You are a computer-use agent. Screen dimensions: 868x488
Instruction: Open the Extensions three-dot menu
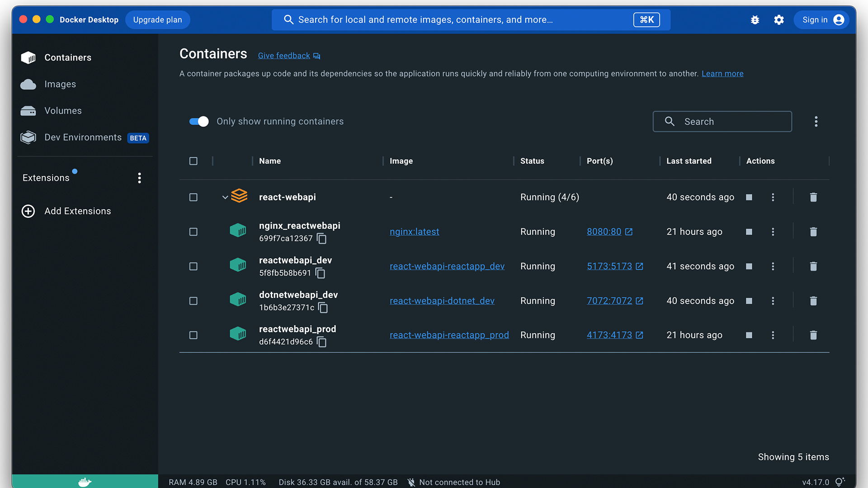point(139,178)
